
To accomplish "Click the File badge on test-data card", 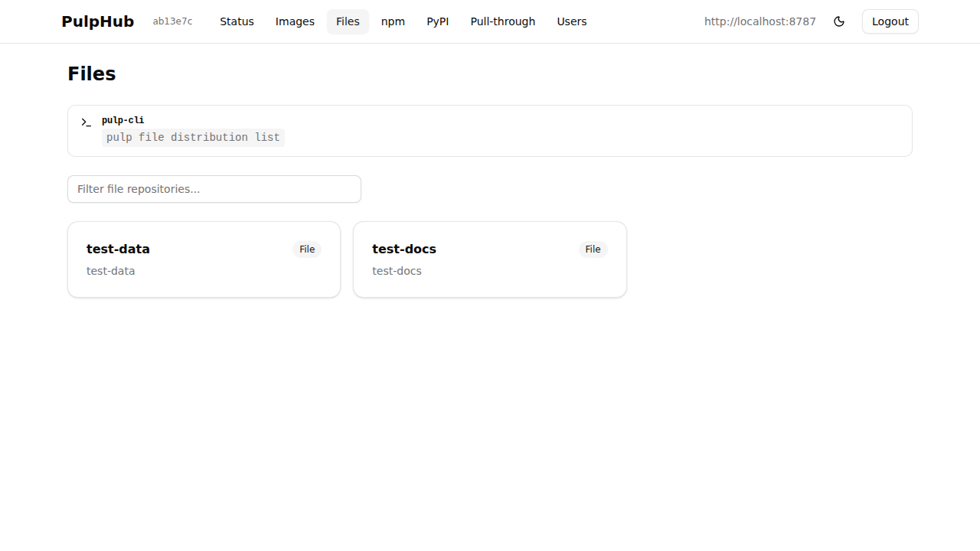I will (x=306, y=249).
